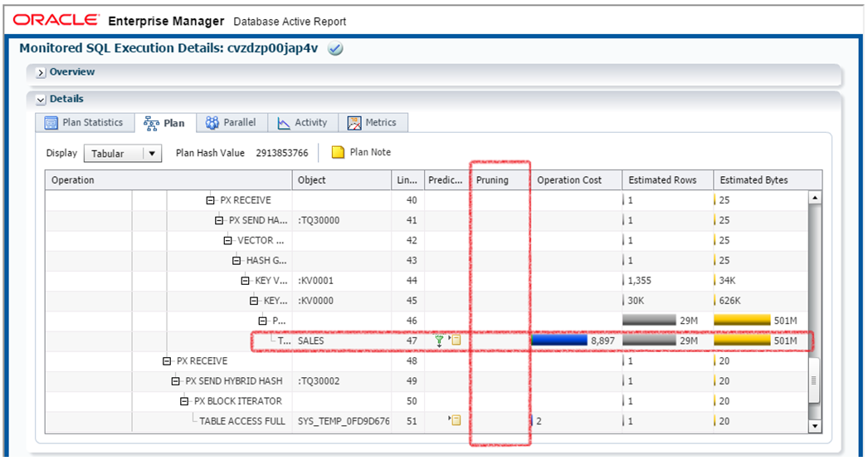Click the :KV0001 object cell

[x=315, y=281]
